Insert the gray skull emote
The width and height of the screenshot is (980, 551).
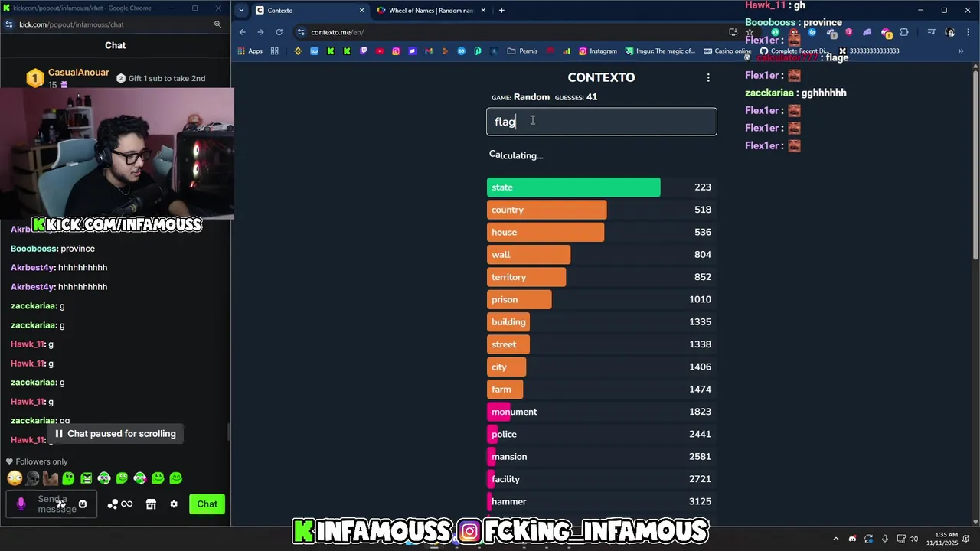coord(32,479)
